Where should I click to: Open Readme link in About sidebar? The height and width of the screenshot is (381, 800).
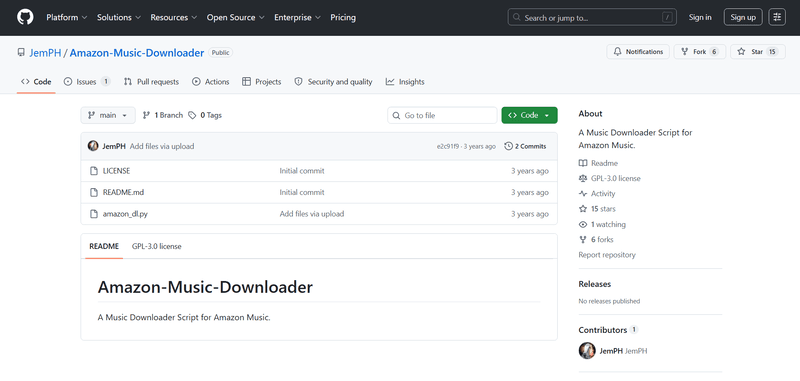pos(604,163)
